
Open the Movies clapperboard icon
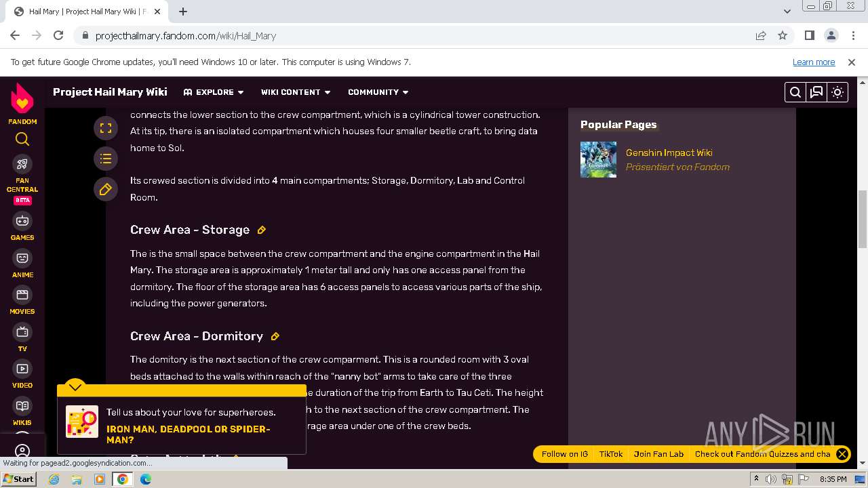point(22,295)
